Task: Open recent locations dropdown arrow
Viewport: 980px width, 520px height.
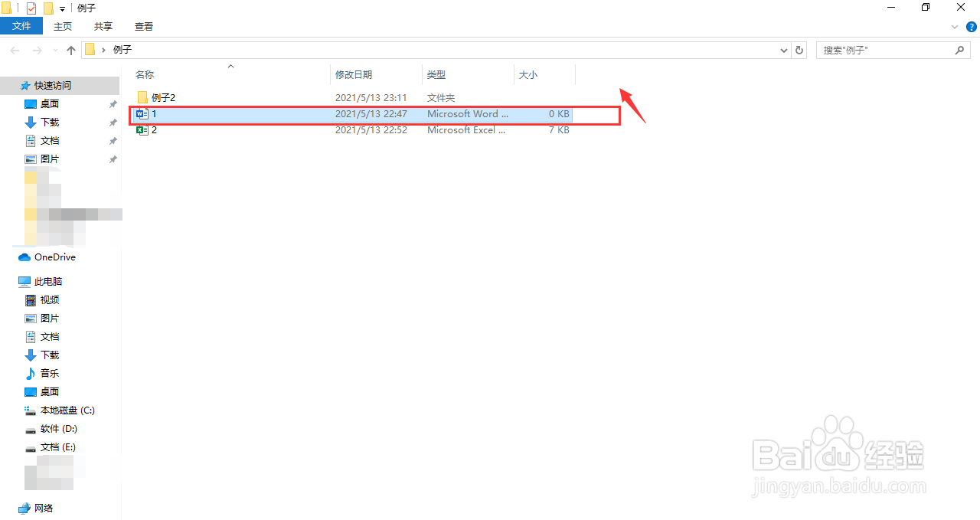Action: point(54,51)
